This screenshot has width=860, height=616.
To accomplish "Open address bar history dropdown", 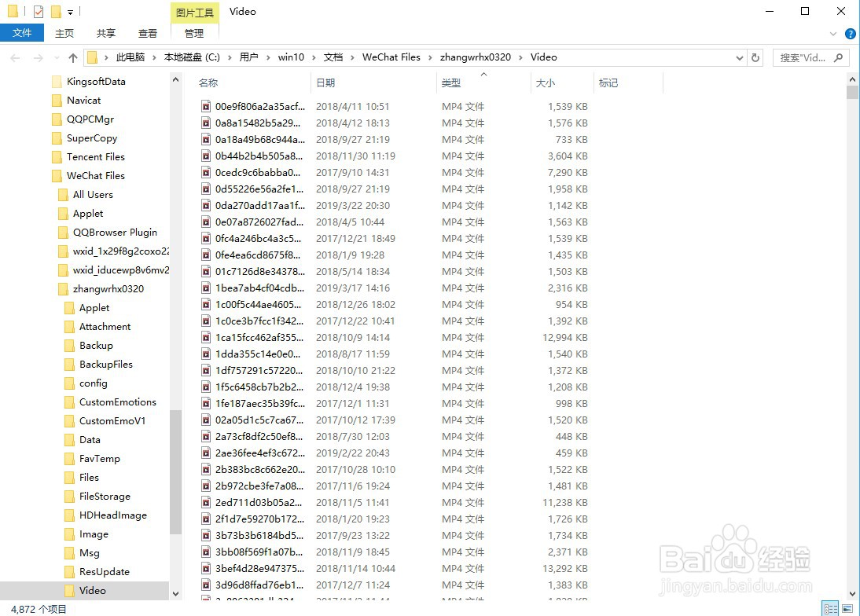I will 740,57.
